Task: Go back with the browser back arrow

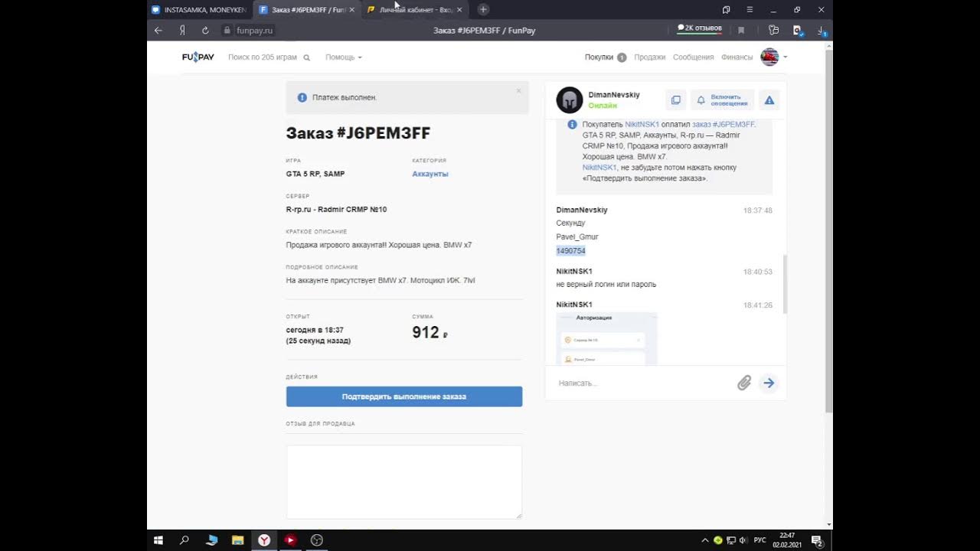Action: coord(158,31)
